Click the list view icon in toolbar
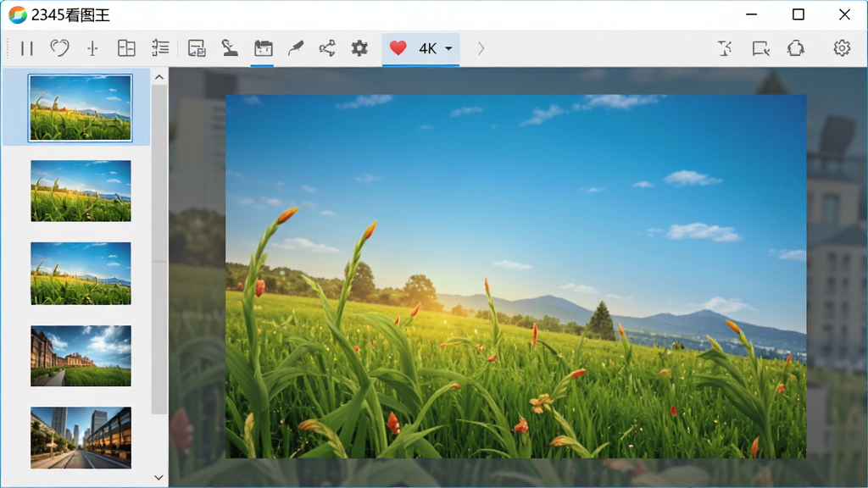Viewport: 868px width, 488px height. pos(160,48)
